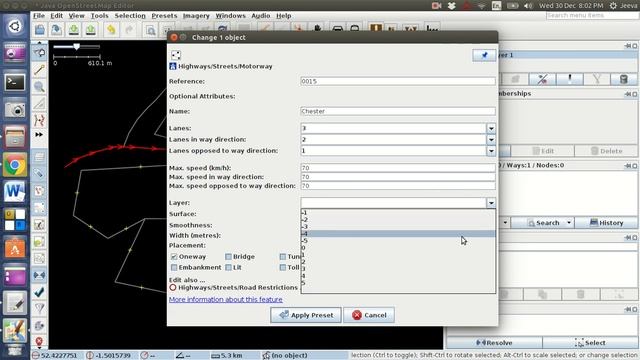Click the Cancel button

click(369, 315)
